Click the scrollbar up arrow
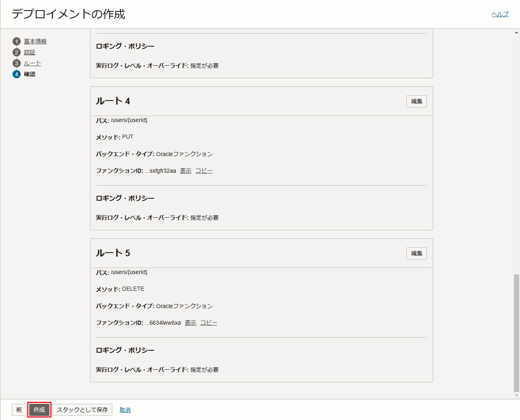This screenshot has width=520, height=420. click(516, 32)
